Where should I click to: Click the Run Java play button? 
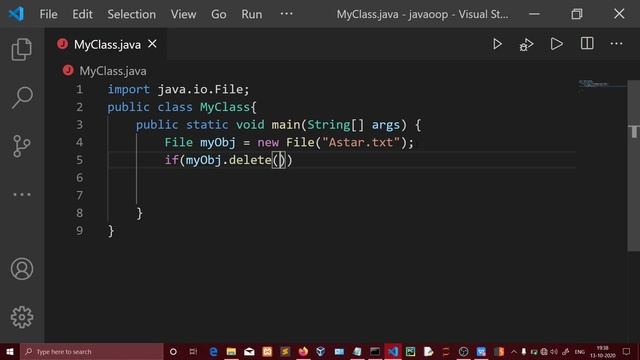497,44
